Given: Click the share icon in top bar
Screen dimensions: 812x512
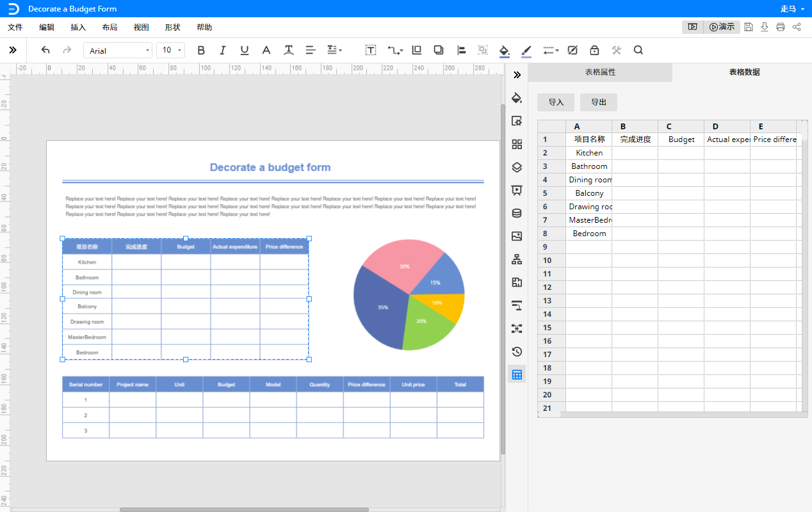Looking at the screenshot, I should pos(797,27).
